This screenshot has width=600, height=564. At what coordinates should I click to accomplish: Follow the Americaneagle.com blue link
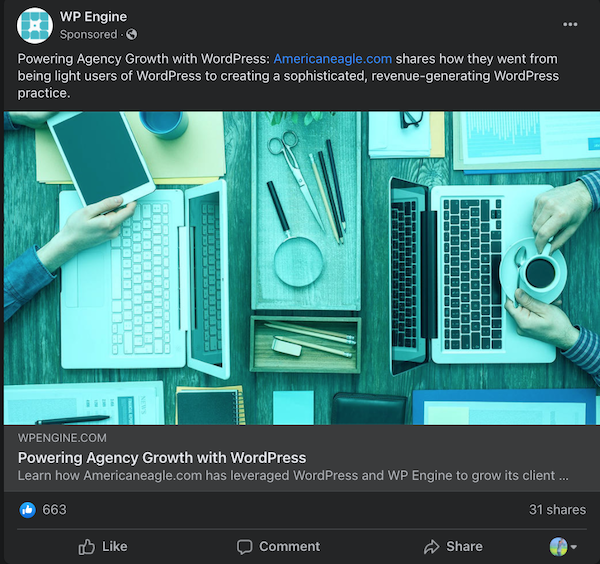[333, 59]
